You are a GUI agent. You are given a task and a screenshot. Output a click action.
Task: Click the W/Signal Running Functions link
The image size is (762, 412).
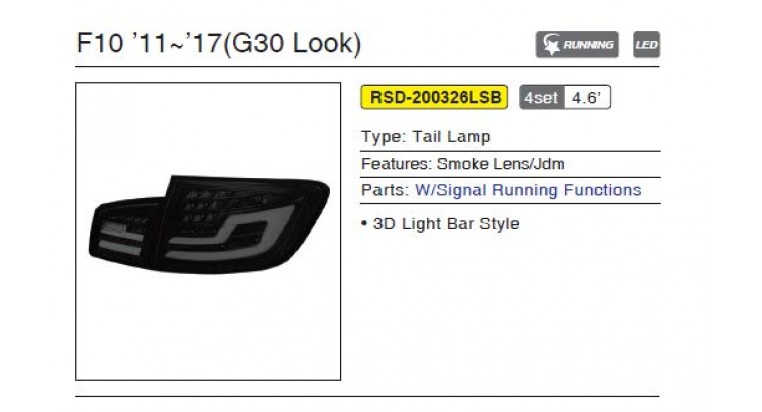(528, 190)
